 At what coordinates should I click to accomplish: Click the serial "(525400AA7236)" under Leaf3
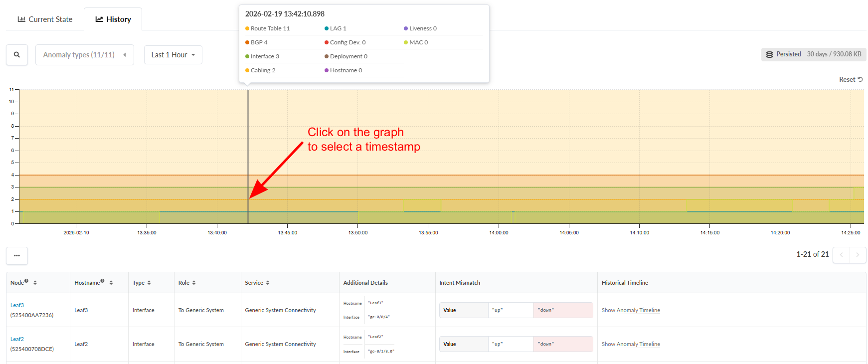pyautogui.click(x=32, y=315)
